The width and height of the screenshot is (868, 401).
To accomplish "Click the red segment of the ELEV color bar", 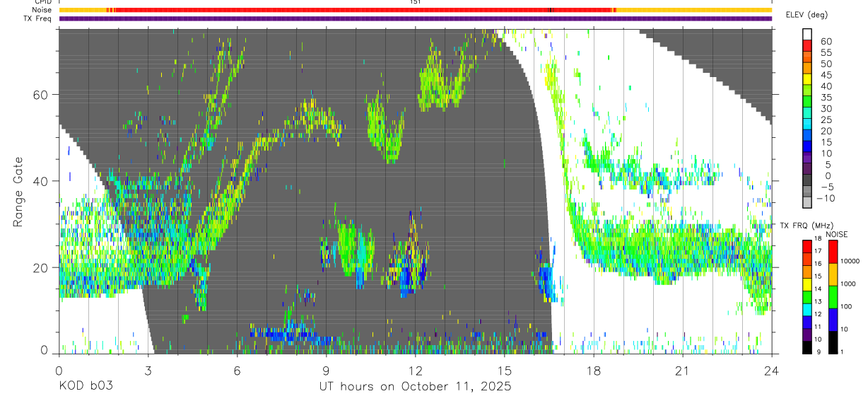I will (807, 45).
